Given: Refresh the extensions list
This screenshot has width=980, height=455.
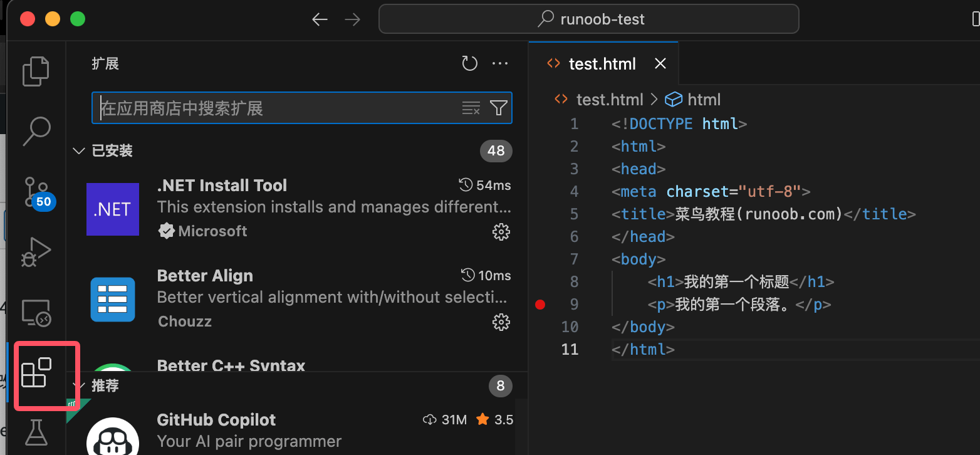Looking at the screenshot, I should [469, 63].
